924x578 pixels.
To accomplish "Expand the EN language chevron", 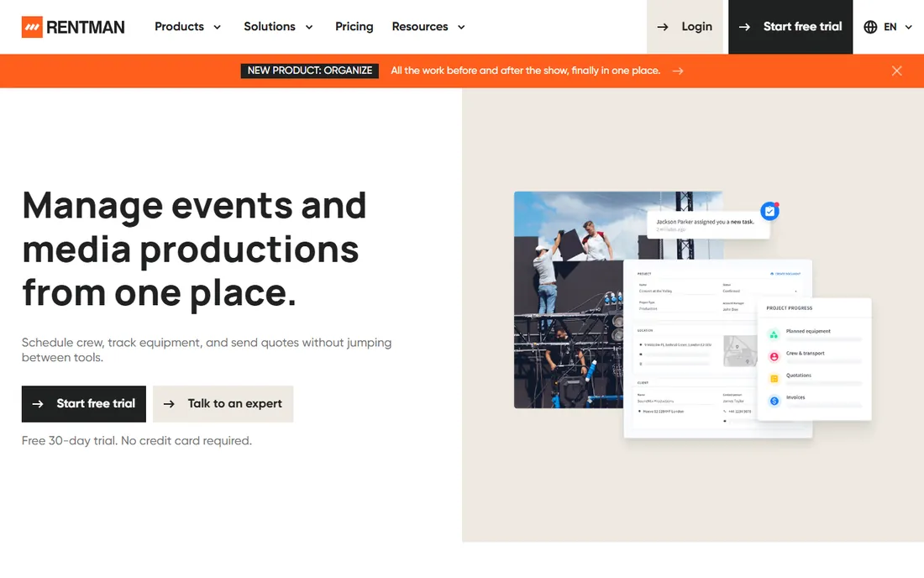I will (x=909, y=27).
